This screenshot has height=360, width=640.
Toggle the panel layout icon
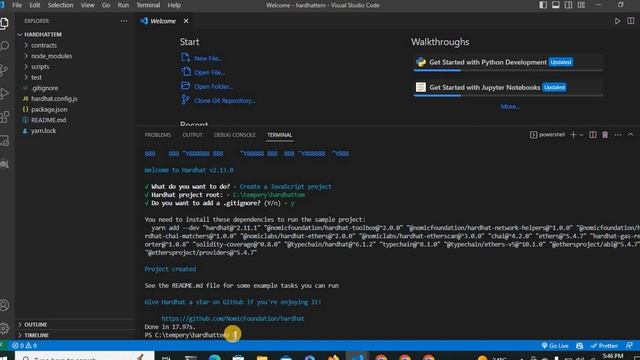point(556,5)
